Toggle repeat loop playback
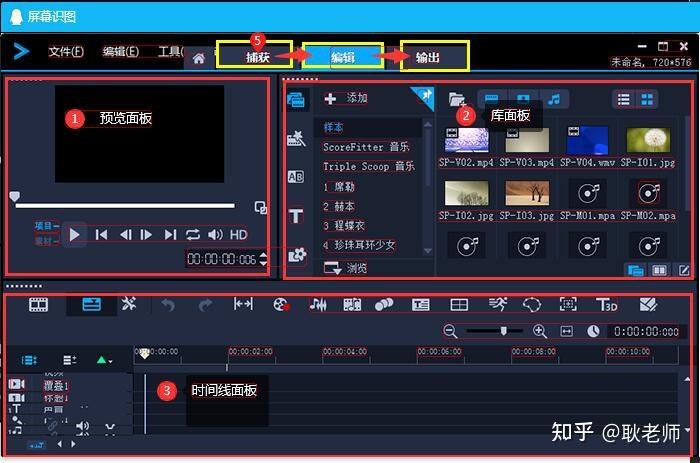The image size is (700, 463). (193, 235)
